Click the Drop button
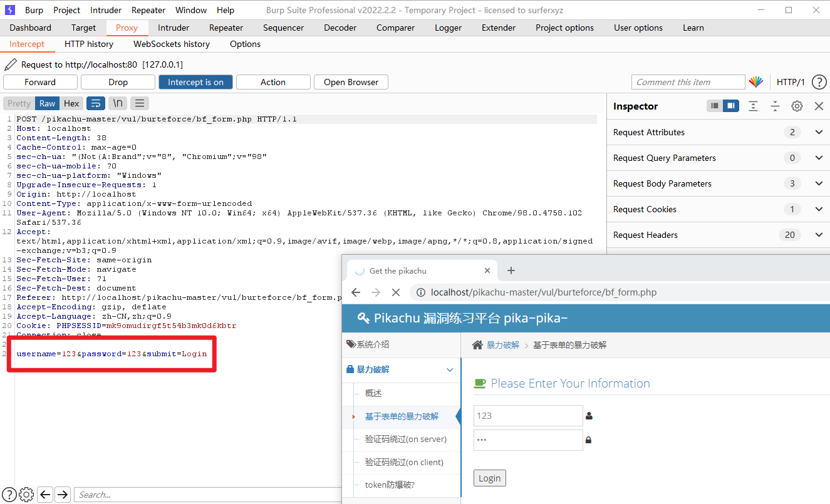Viewport: 830px width, 504px height. point(118,82)
